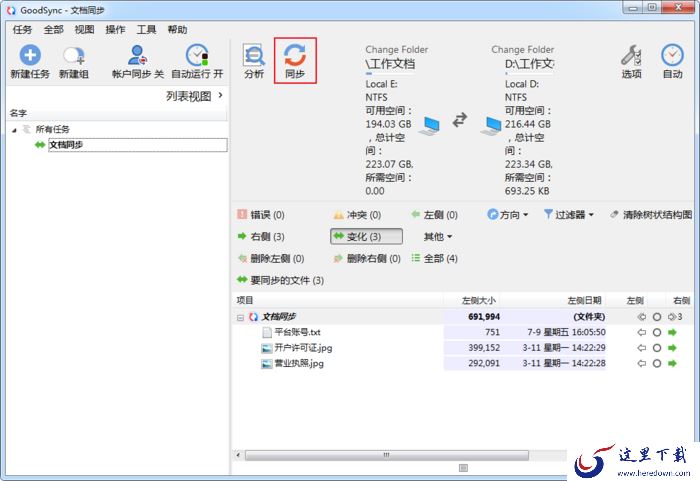
Task: Set do-nothing circle for 开户许可证.jpg
Action: click(x=657, y=348)
